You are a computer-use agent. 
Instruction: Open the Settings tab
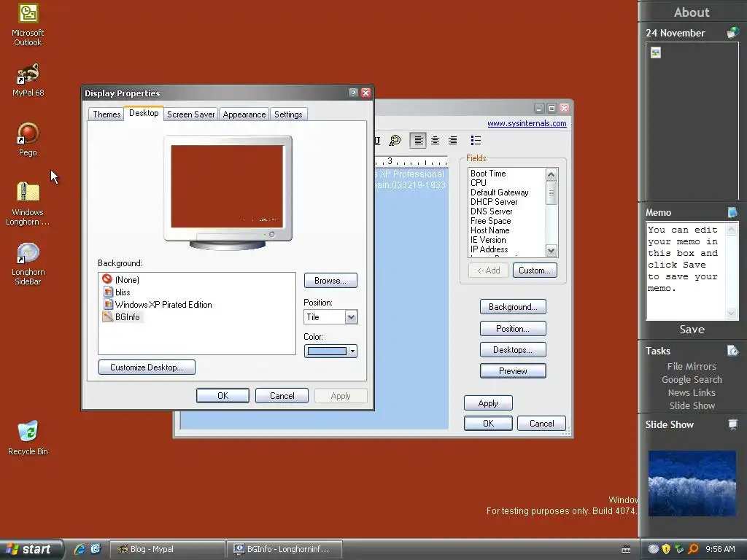pos(288,114)
